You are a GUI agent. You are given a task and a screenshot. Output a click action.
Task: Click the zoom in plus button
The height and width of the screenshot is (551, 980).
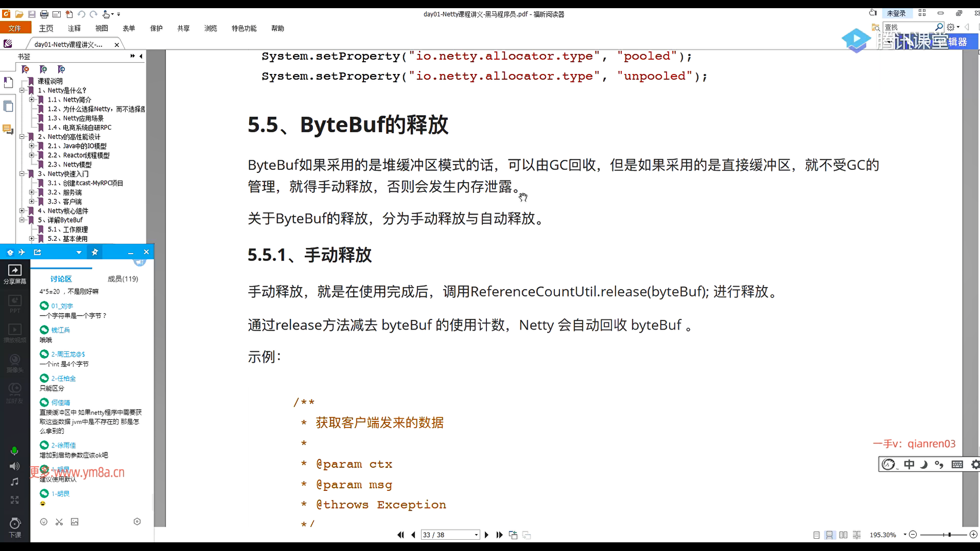pos(973,535)
